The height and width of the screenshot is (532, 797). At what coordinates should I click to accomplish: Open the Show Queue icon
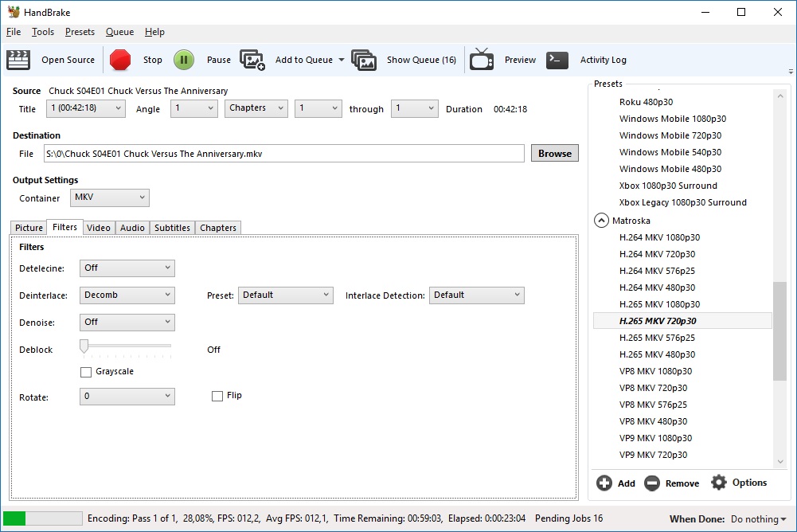point(364,60)
